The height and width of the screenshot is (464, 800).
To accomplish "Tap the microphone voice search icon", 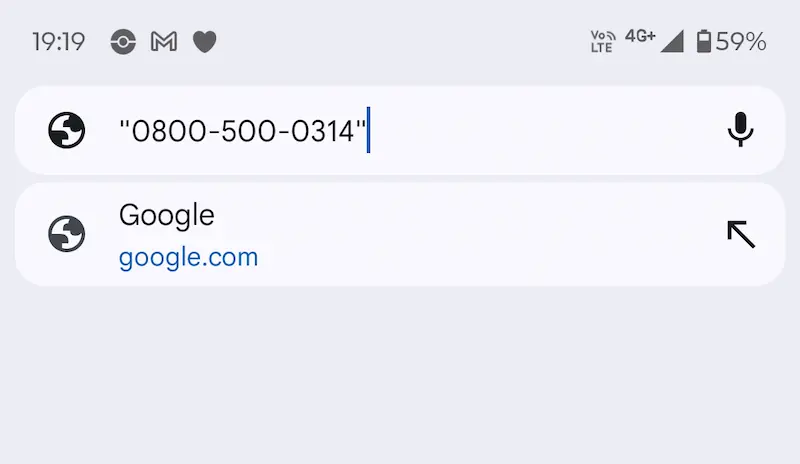I will point(740,130).
